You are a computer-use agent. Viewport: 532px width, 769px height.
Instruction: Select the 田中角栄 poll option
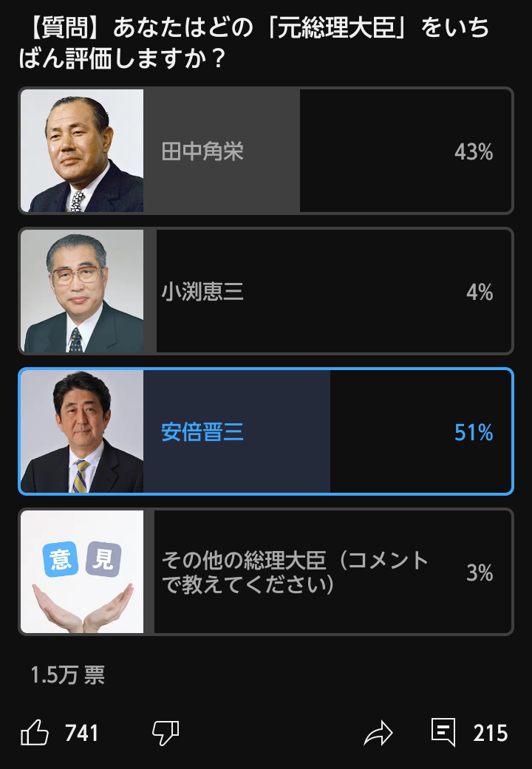[202, 151]
